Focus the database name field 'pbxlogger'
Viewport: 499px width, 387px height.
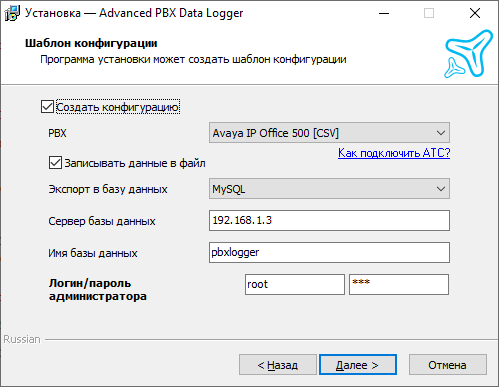tap(329, 252)
